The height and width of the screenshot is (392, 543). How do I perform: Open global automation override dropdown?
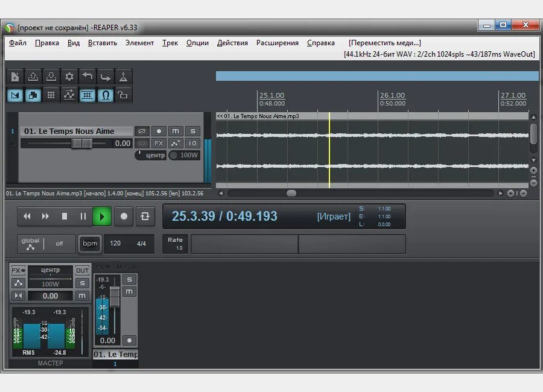(x=46, y=244)
